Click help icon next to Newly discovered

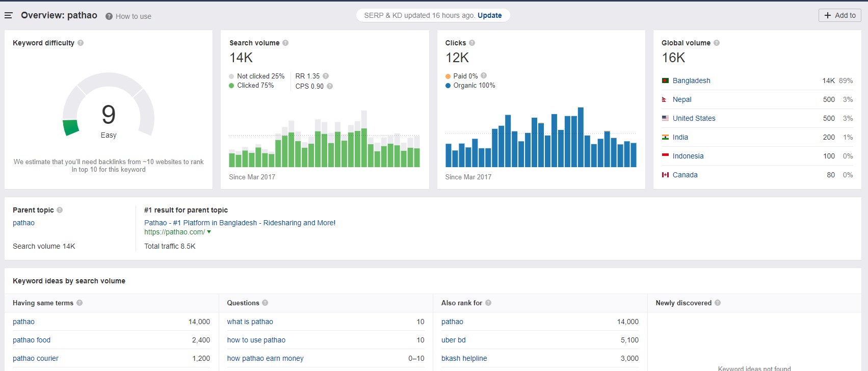pos(718,303)
